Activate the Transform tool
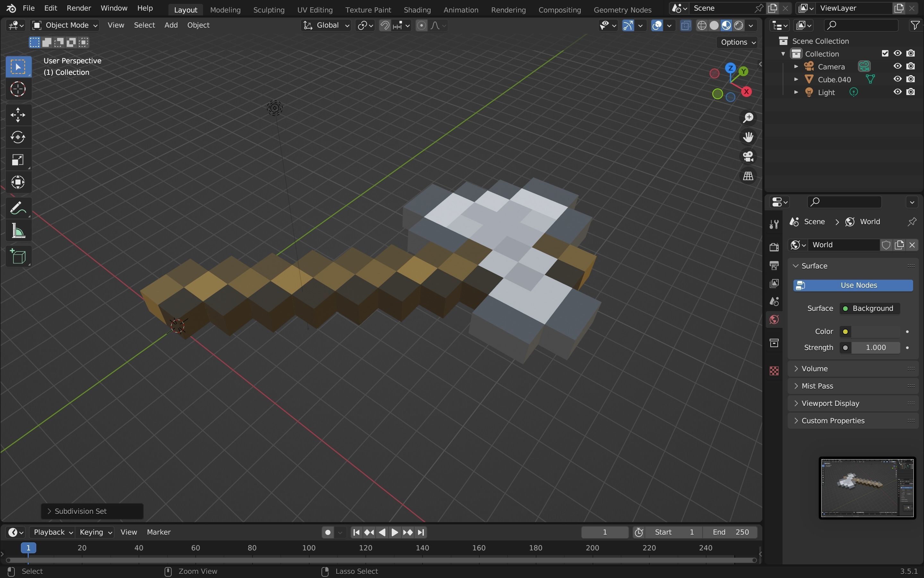This screenshot has width=924, height=578. coord(18,182)
